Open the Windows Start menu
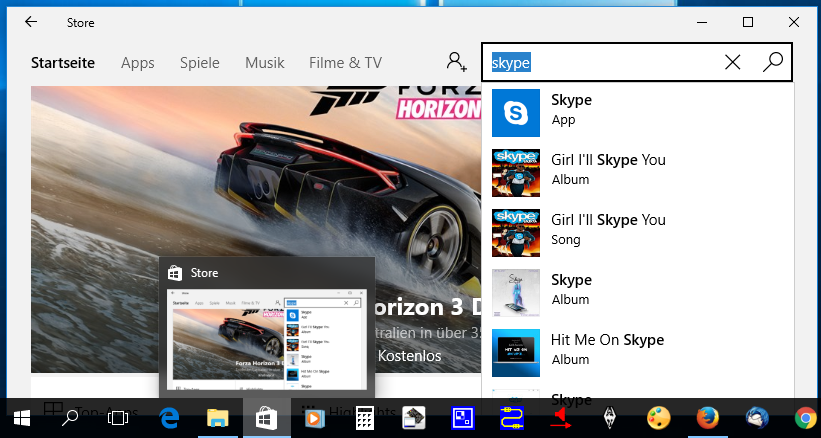 [21, 418]
